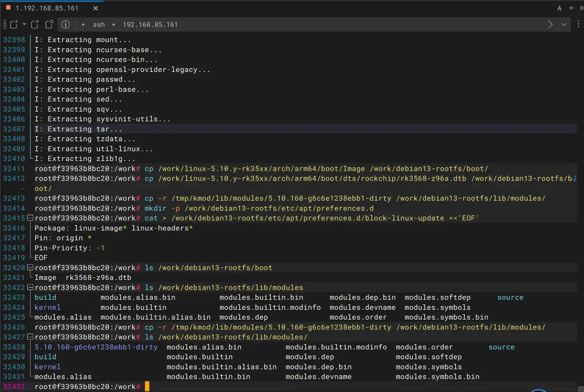The width and height of the screenshot is (584, 392).
Task: Click the line 'I: Extracting sysvinit-utils...'
Action: click(x=102, y=119)
